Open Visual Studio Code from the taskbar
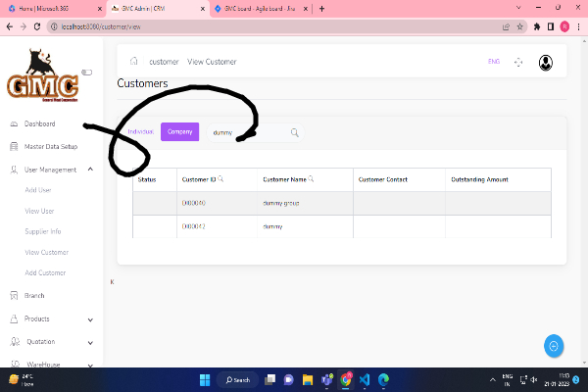This screenshot has width=588, height=392. (364, 379)
